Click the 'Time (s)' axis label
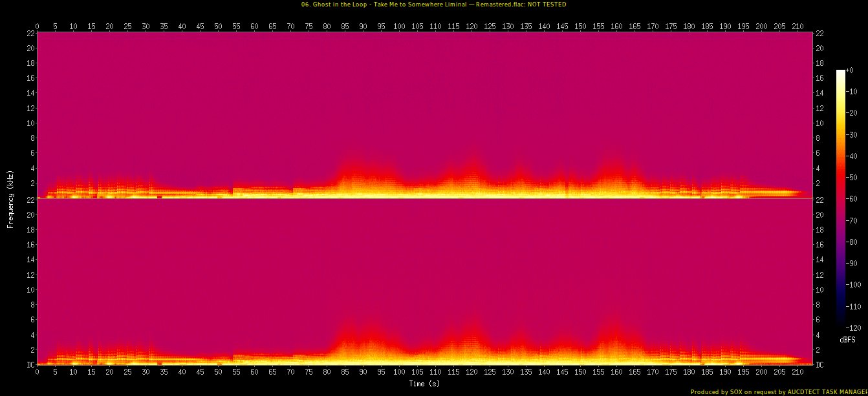The width and height of the screenshot is (868, 396). [425, 384]
